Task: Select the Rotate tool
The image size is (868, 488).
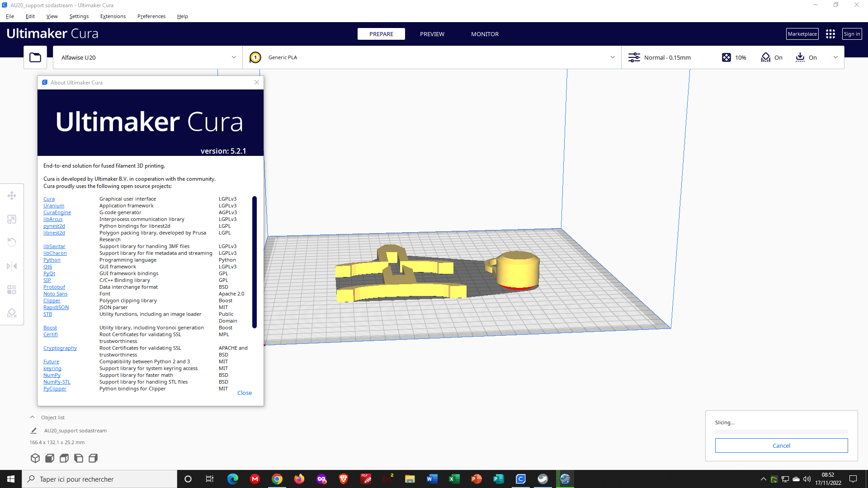Action: pos(11,243)
